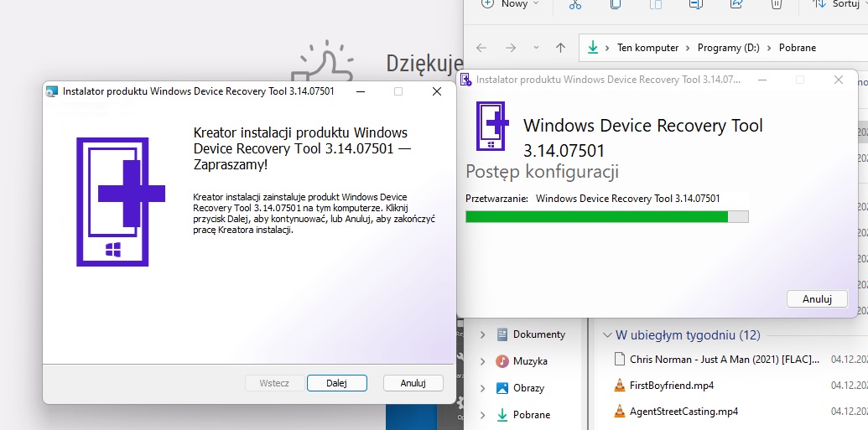
Task: Go forward with the Explorer forward arrow
Action: [x=511, y=48]
